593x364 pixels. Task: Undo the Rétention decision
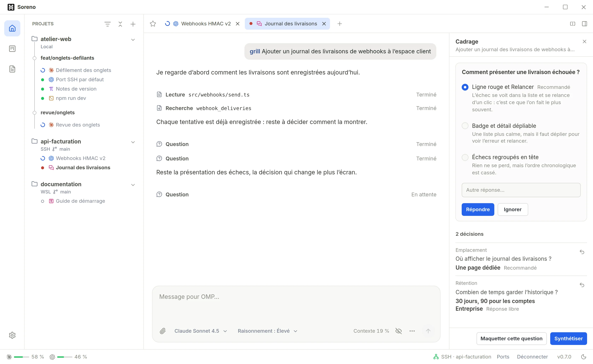point(582,285)
